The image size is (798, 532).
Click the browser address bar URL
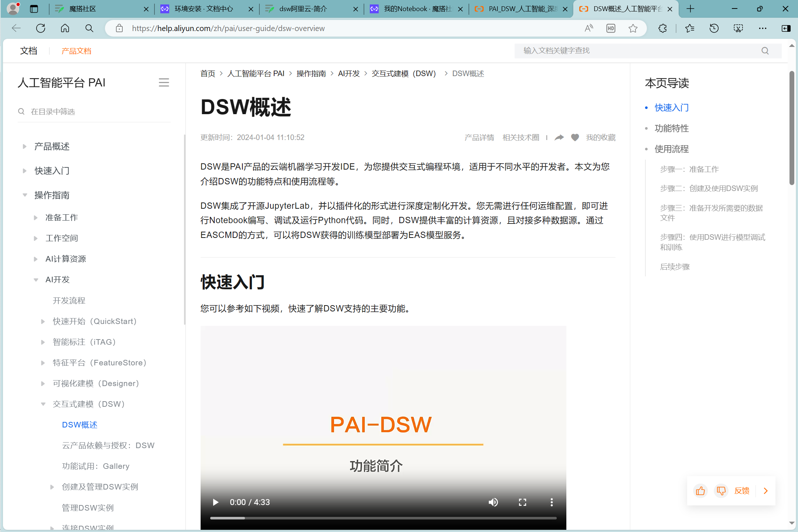point(228,28)
